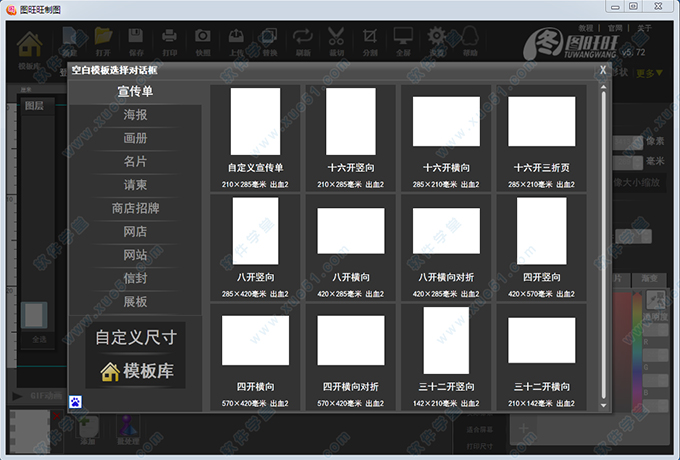Screen dimensions: 680x460
Task: Click the 模板库 button in dialog
Action: tap(136, 371)
